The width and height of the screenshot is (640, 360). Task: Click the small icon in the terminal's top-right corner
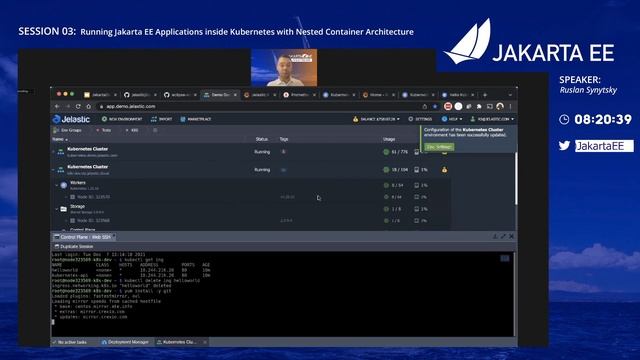tap(505, 258)
